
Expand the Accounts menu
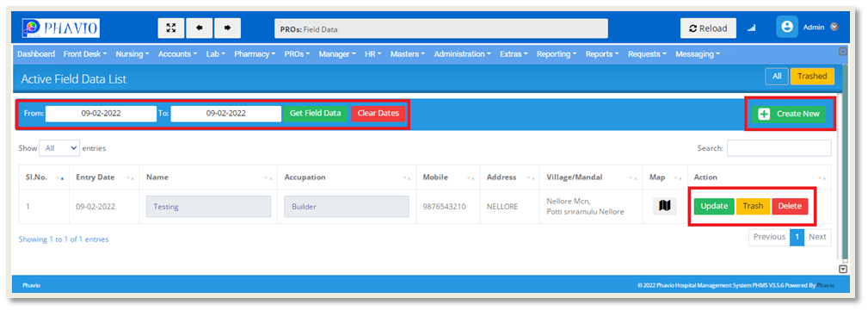[x=178, y=53]
